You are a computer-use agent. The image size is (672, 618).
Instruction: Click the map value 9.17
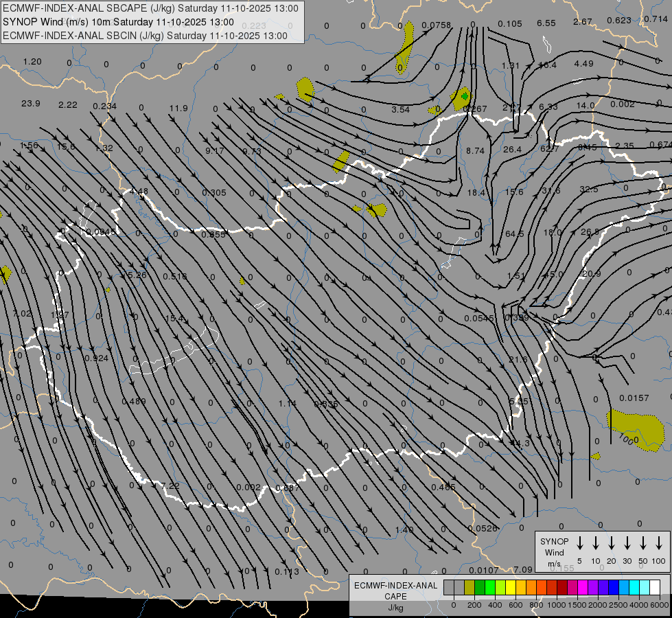[x=214, y=150]
